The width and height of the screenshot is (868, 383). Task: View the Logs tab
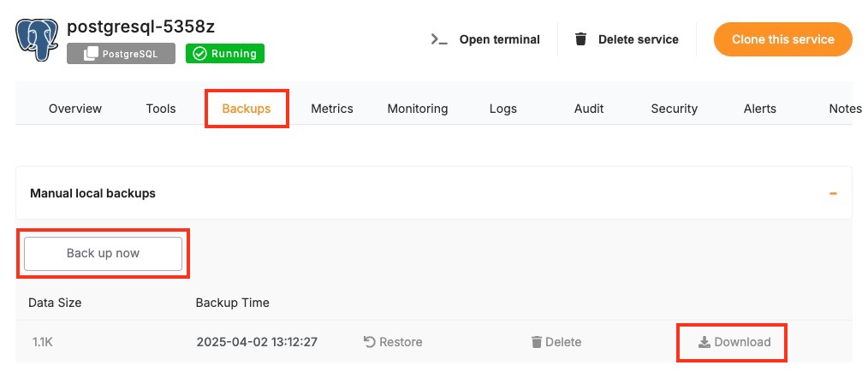click(x=503, y=109)
